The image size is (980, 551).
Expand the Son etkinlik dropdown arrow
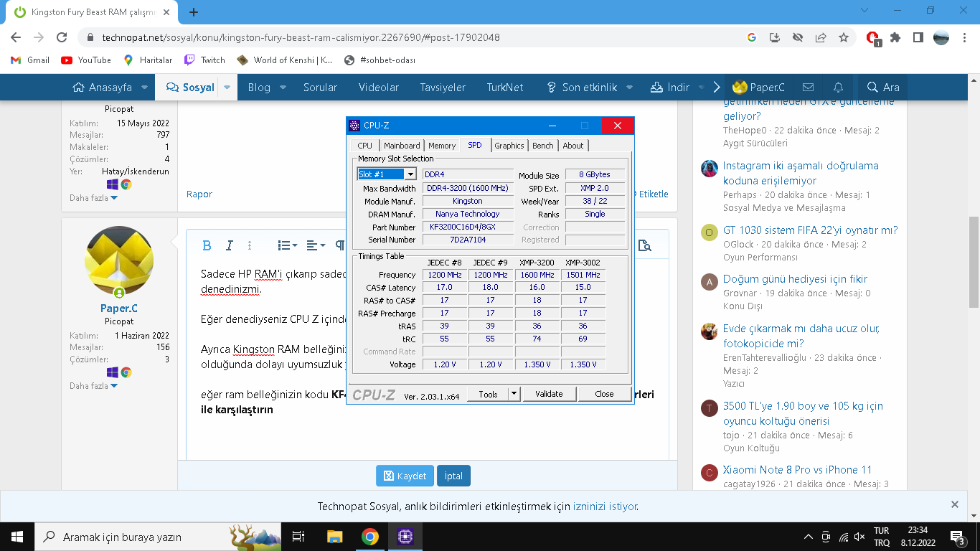tap(629, 88)
